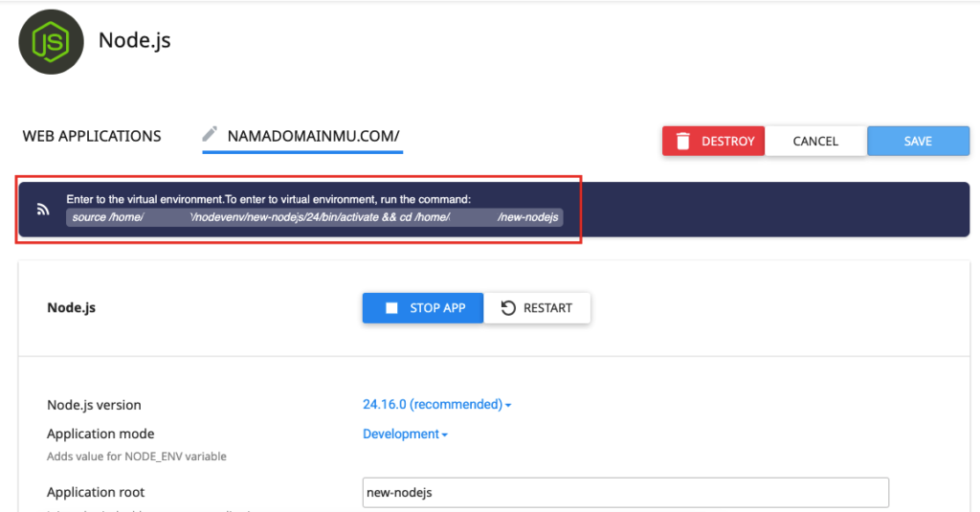Click the pencil edit icon beside NAMADOMAINMU.COM/

coord(210,134)
